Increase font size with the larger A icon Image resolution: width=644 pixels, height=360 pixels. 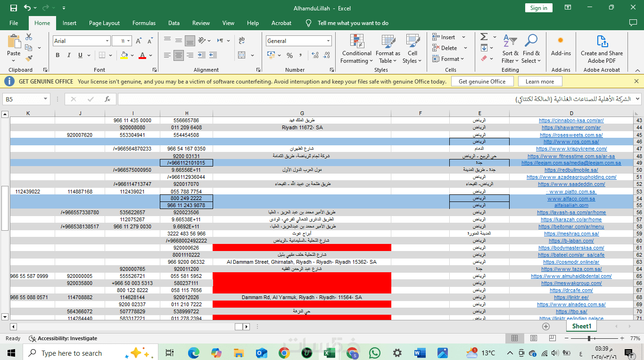click(139, 41)
